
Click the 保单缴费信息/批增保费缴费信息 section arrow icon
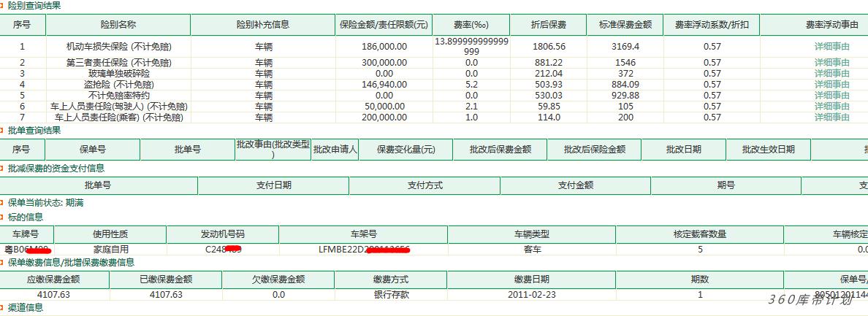(x=2, y=263)
